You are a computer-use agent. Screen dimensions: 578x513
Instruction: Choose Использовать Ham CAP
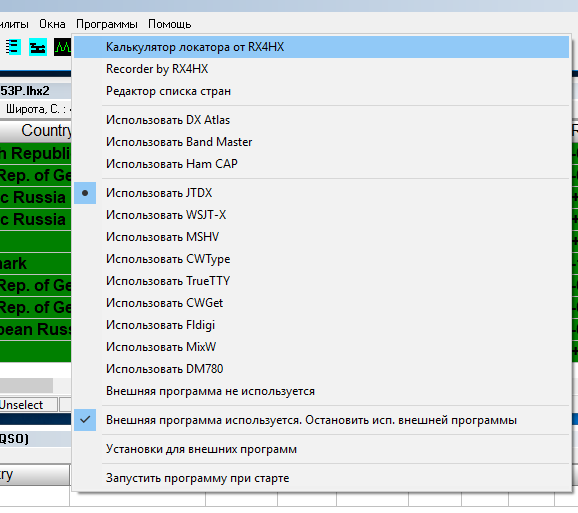(x=321, y=164)
